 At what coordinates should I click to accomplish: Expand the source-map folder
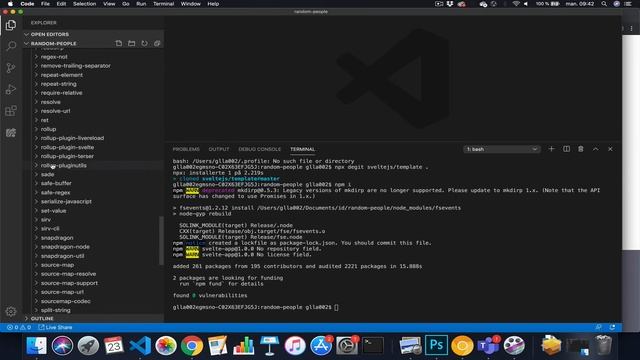(x=58, y=265)
